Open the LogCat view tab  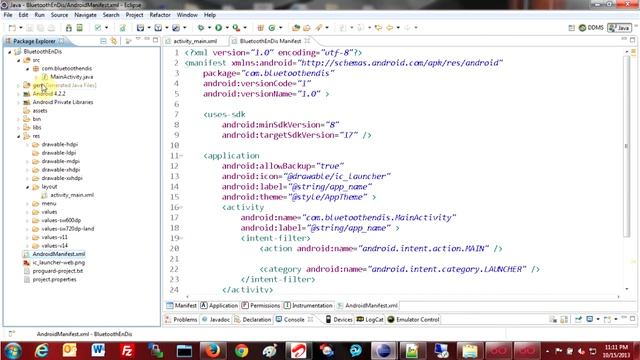[x=370, y=320]
